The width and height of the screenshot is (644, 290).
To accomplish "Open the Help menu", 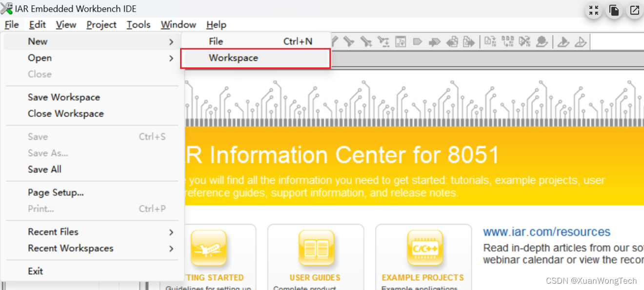I will point(216,25).
